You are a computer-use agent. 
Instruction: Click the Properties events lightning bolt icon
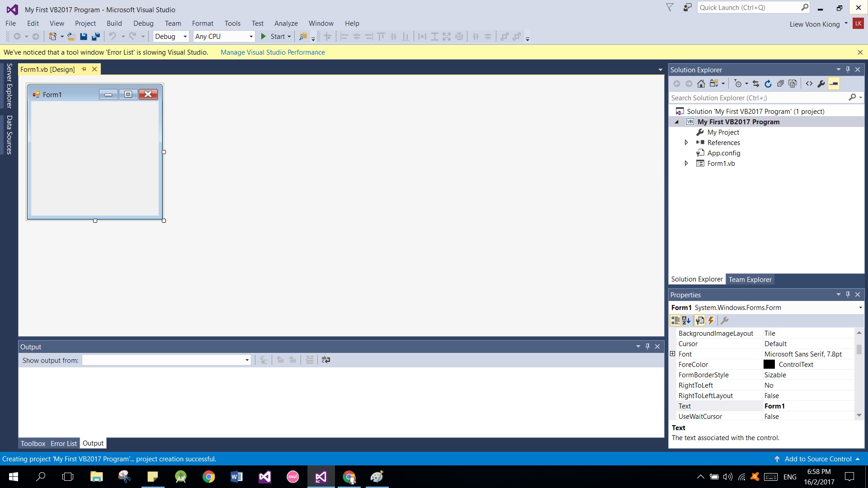[711, 320]
